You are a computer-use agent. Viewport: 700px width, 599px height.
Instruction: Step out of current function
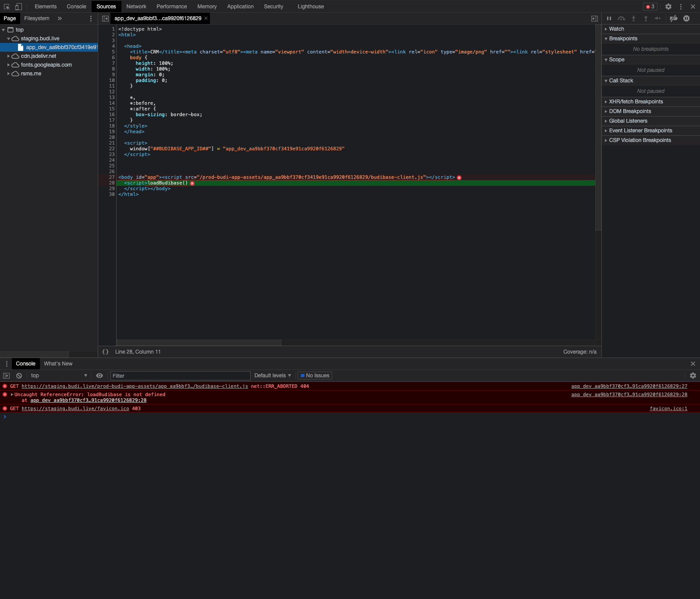click(x=646, y=18)
